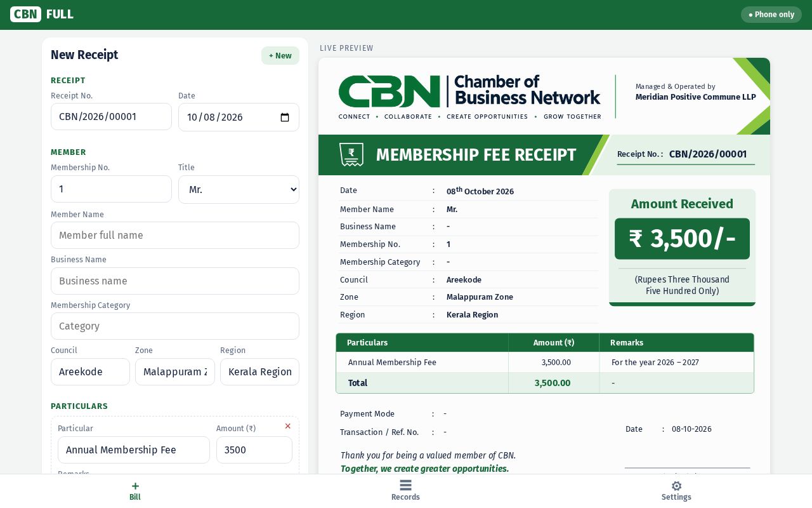This screenshot has width=812, height=508.
Task: Click the MEMBERSHIP FEE RECEIPT heading in preview
Action: 476,155
